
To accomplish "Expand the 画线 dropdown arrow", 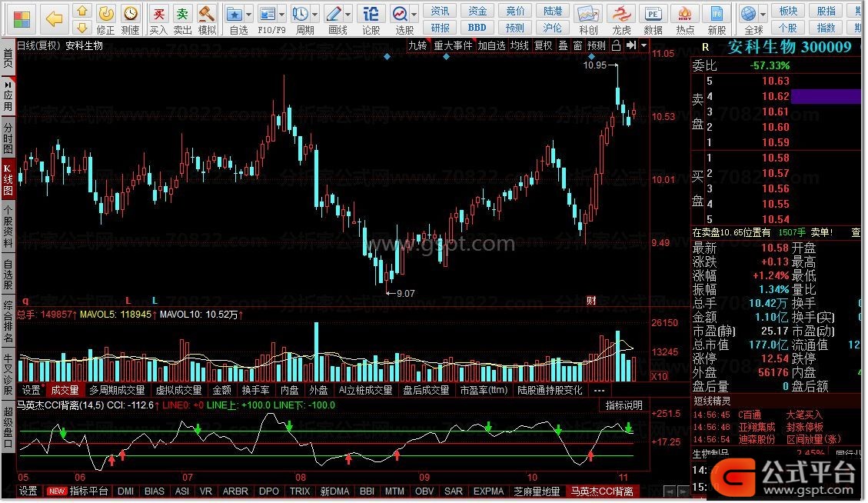I will click(x=348, y=15).
